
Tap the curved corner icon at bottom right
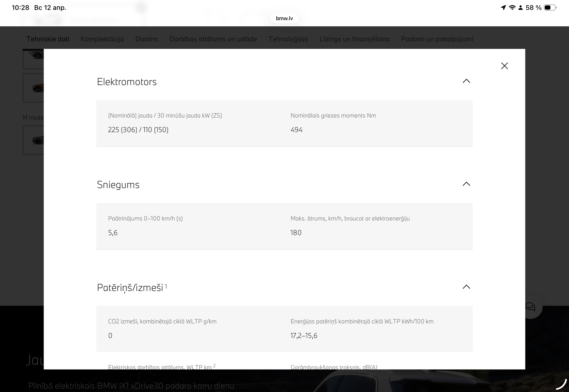coord(561,384)
